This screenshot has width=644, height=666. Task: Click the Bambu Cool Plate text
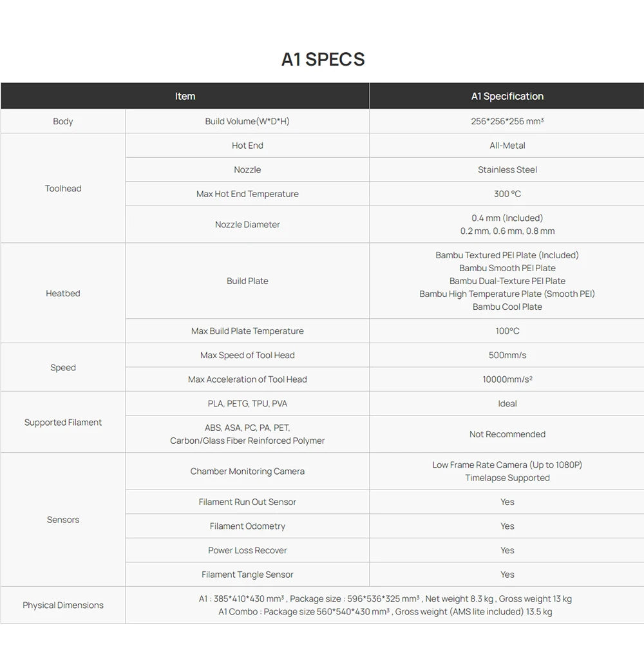pyautogui.click(x=507, y=307)
